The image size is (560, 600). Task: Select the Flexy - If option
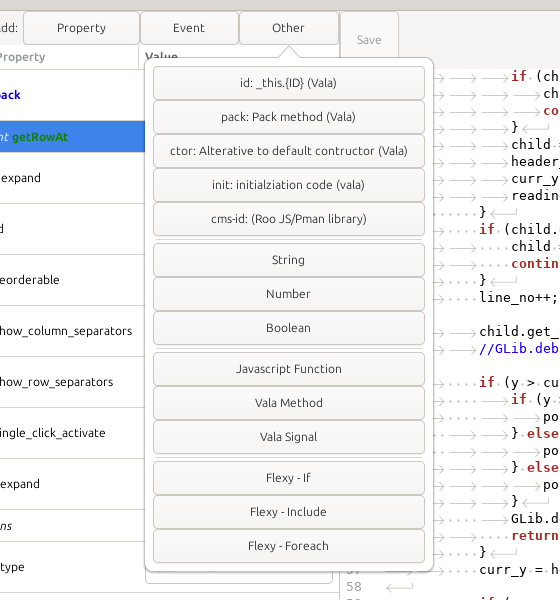point(289,478)
